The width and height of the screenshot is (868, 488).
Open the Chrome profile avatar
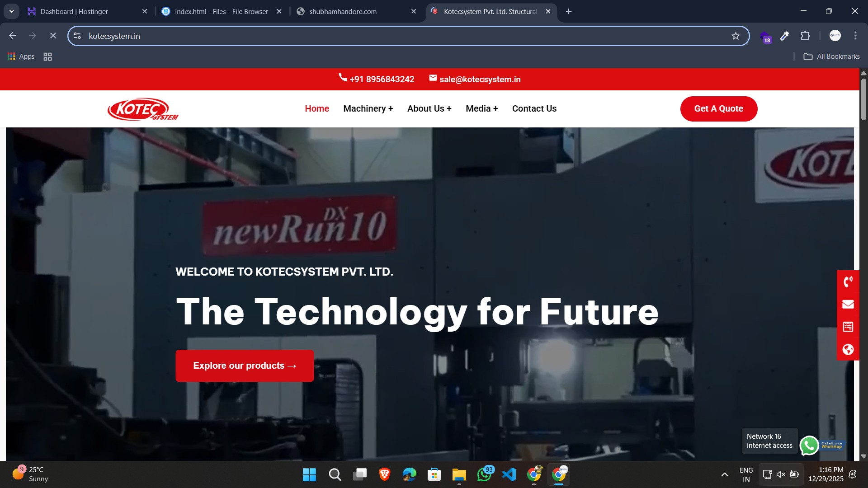(x=835, y=36)
